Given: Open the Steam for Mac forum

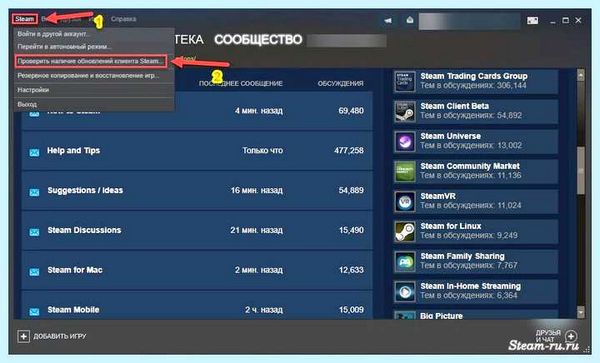Looking at the screenshot, I should [75, 270].
